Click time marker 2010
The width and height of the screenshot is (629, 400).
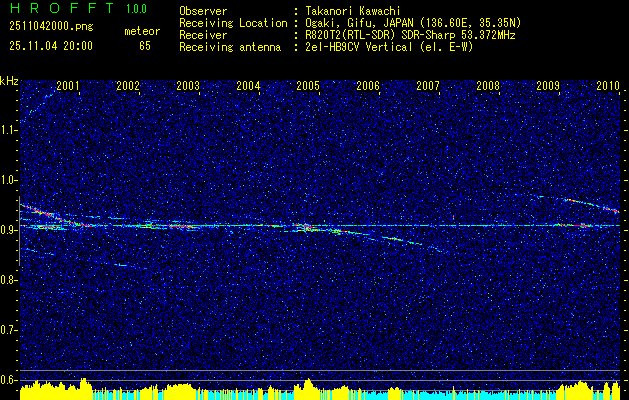(x=608, y=85)
